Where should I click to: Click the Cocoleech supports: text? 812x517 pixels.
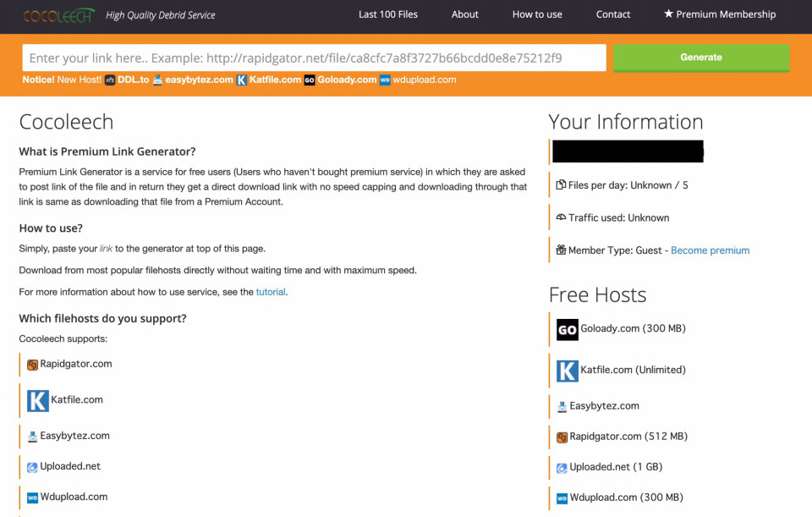coord(63,338)
